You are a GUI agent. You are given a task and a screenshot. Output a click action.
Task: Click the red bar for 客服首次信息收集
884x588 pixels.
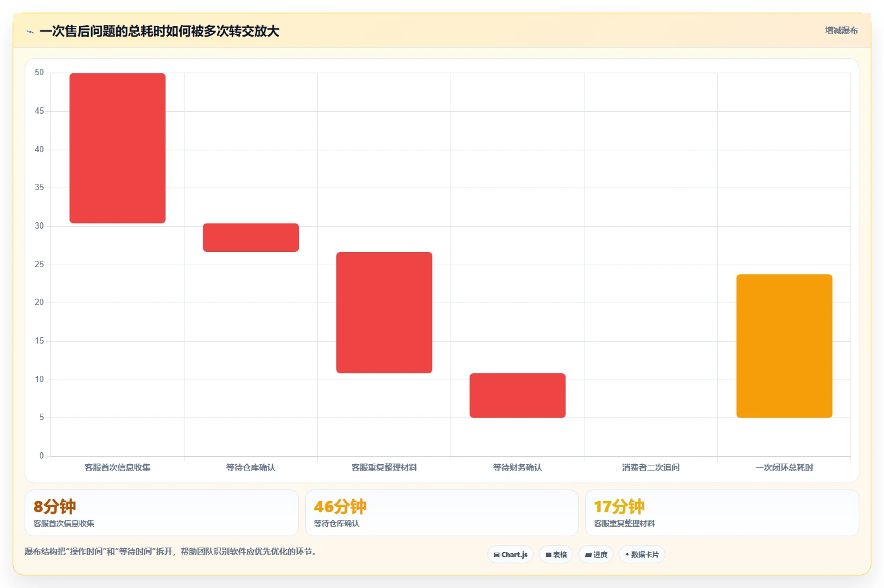coord(118,148)
